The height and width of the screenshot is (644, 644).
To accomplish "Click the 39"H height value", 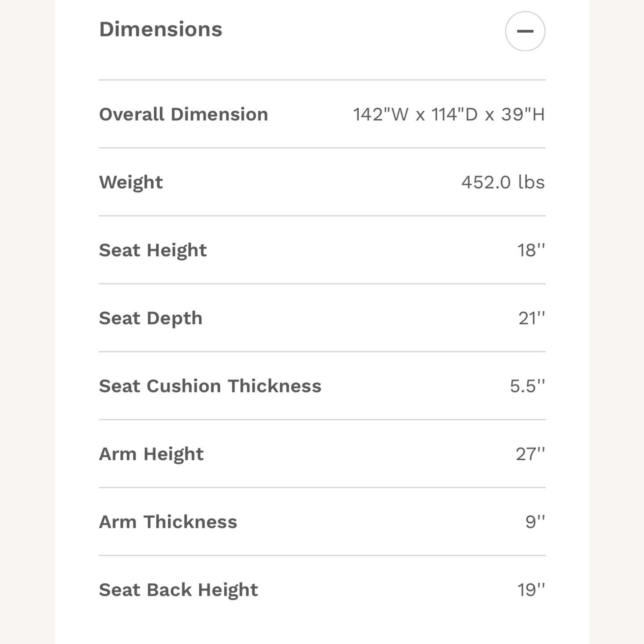I will (x=522, y=115).
